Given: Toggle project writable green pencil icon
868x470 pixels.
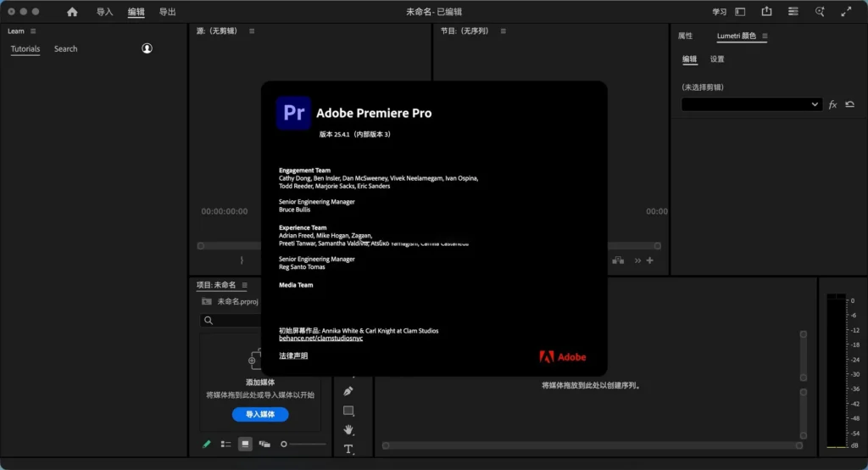Looking at the screenshot, I should tap(207, 444).
